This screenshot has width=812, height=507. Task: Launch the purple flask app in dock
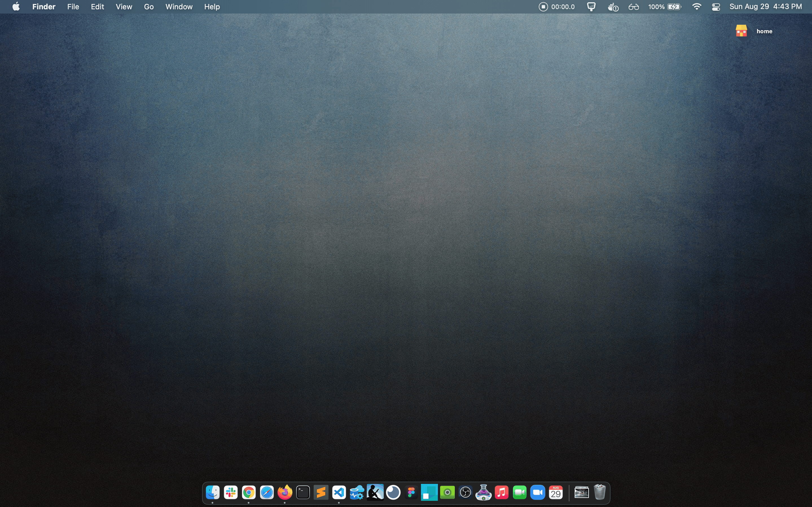tap(483, 492)
